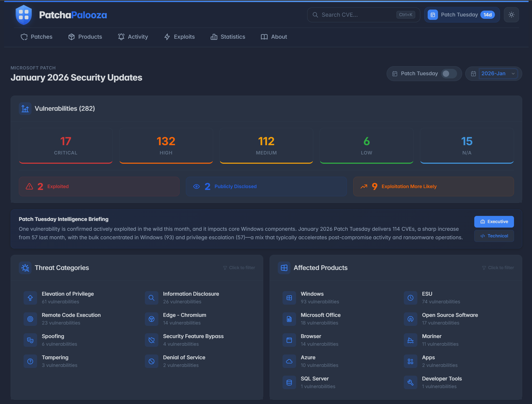The width and height of the screenshot is (532, 404).
Task: Filter by 2 Publicly Disclosed vulnerabilities
Action: point(266,187)
